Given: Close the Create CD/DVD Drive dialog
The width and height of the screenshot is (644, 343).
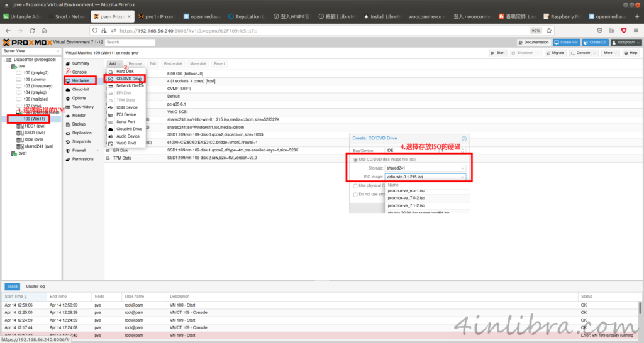Looking at the screenshot, I should (464, 139).
